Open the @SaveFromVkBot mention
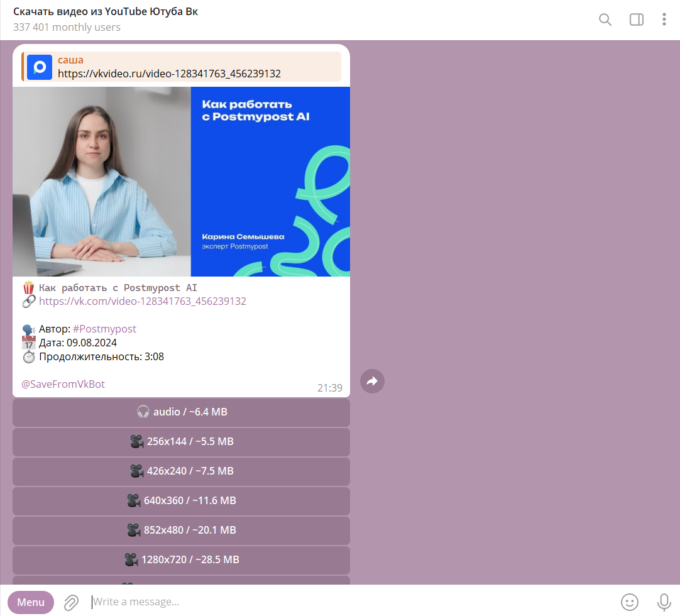680x616 pixels. tap(63, 384)
